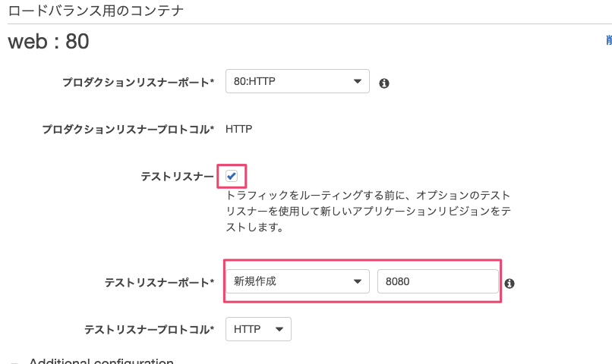The height and width of the screenshot is (364, 612).
Task: Click the static HTTP production protocol value
Action: click(x=239, y=129)
